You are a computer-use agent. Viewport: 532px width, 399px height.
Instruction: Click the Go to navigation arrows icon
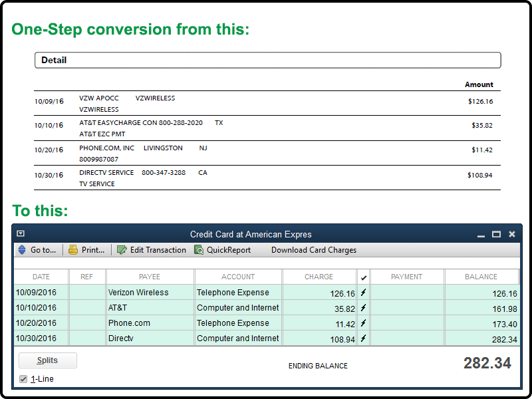tap(22, 250)
